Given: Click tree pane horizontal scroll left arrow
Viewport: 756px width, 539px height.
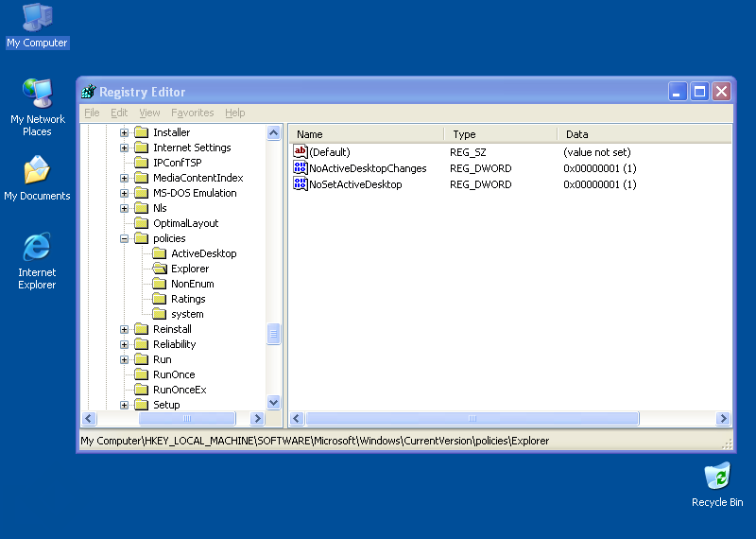Looking at the screenshot, I should pos(89,418).
